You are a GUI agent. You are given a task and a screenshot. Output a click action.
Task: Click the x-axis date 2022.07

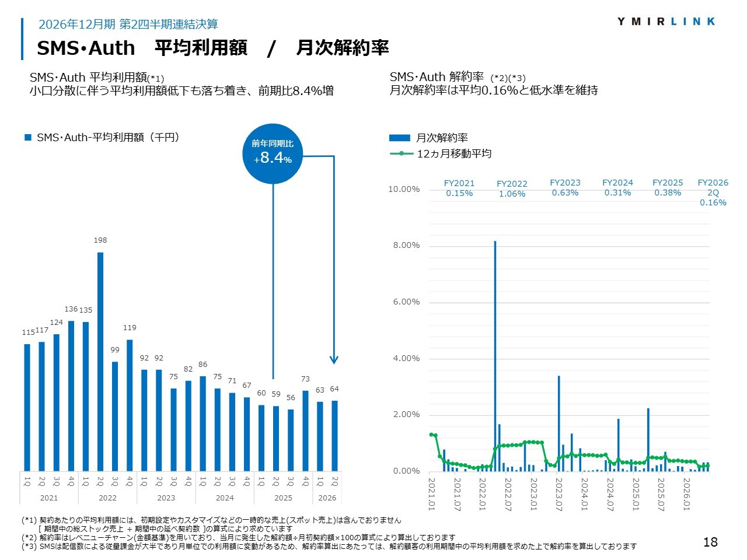click(508, 494)
